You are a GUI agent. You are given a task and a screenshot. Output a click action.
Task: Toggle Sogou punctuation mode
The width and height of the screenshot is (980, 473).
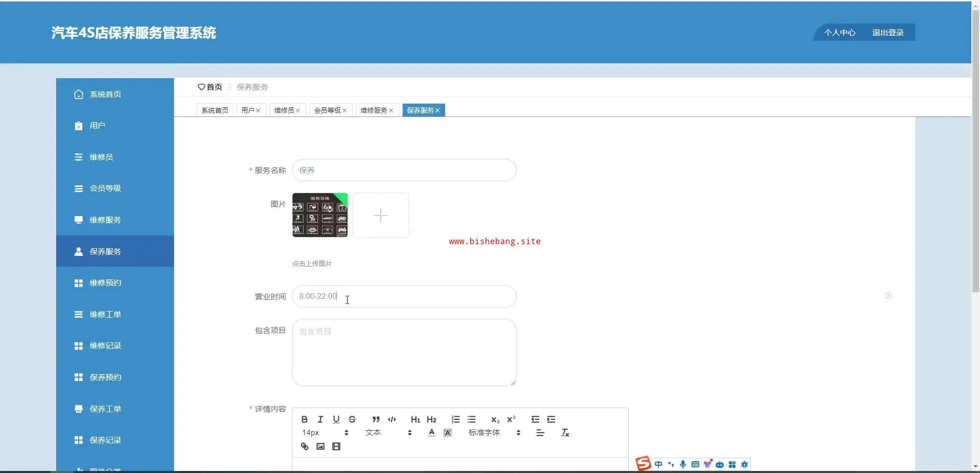click(671, 464)
